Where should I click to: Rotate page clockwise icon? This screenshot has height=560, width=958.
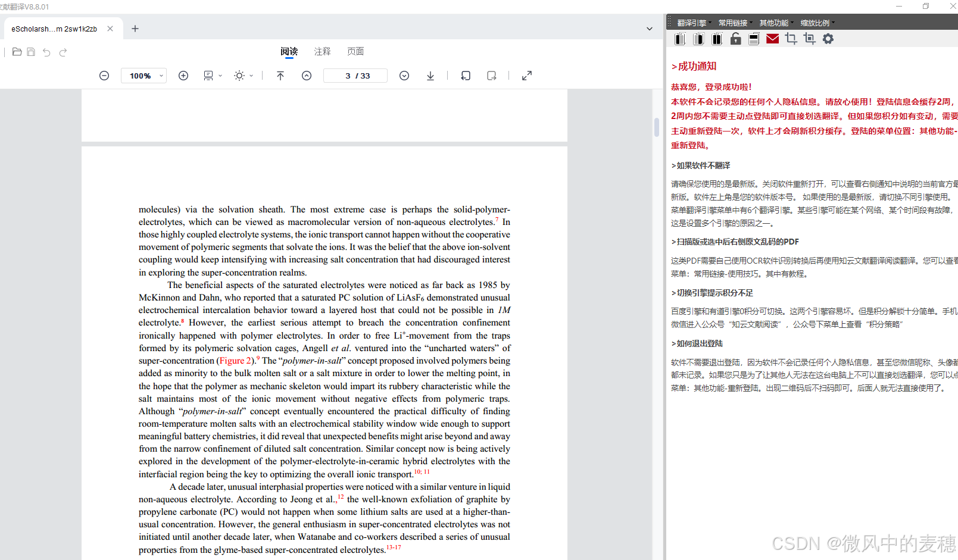coord(492,76)
